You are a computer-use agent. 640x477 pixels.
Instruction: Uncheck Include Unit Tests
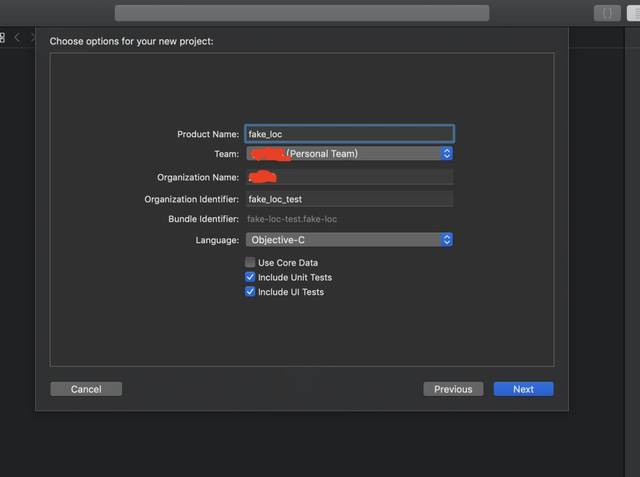[250, 277]
